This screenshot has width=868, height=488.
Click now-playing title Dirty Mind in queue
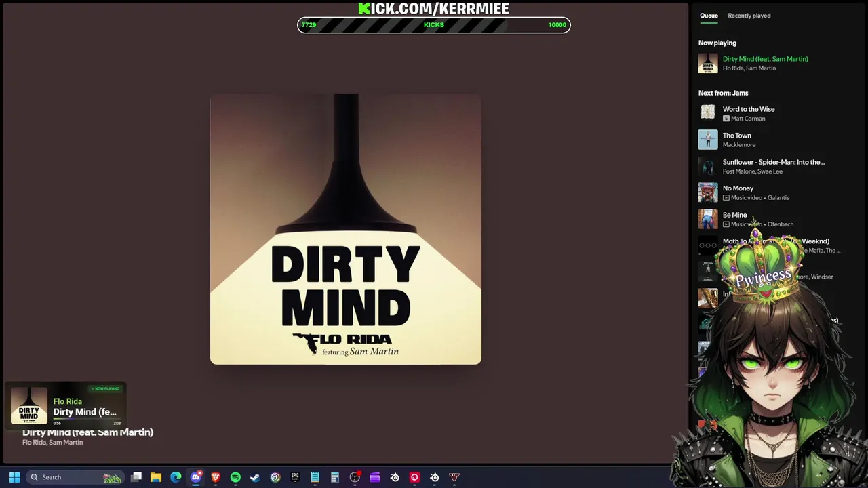(x=765, y=59)
